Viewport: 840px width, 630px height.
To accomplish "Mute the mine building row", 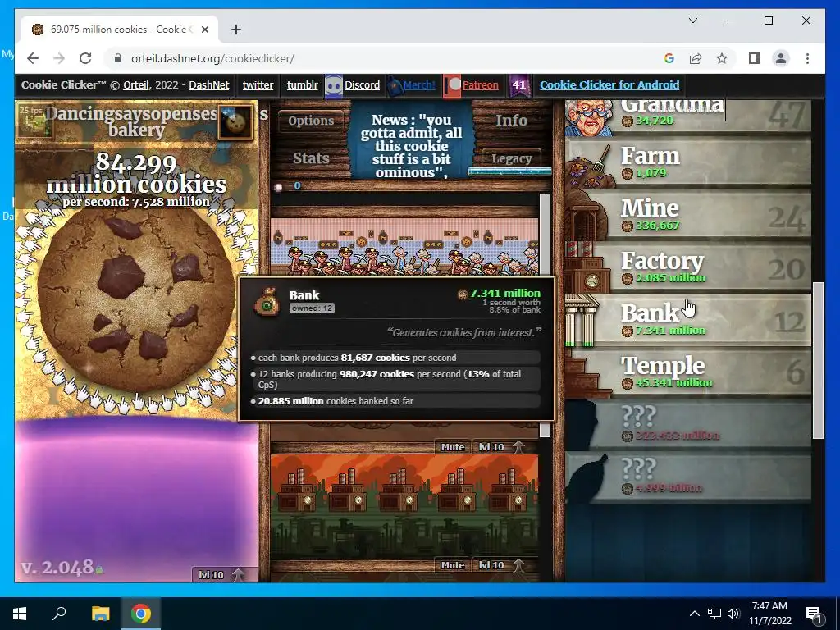I will [453, 447].
